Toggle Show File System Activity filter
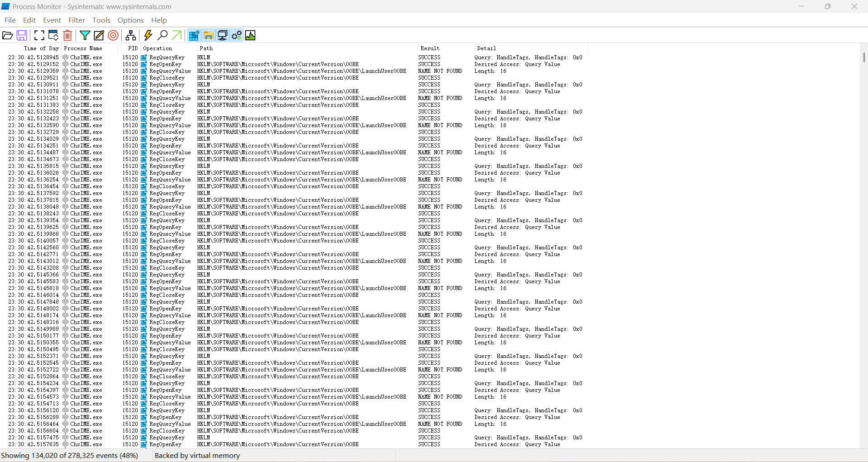Image resolution: width=868 pixels, height=462 pixels. pyautogui.click(x=208, y=35)
